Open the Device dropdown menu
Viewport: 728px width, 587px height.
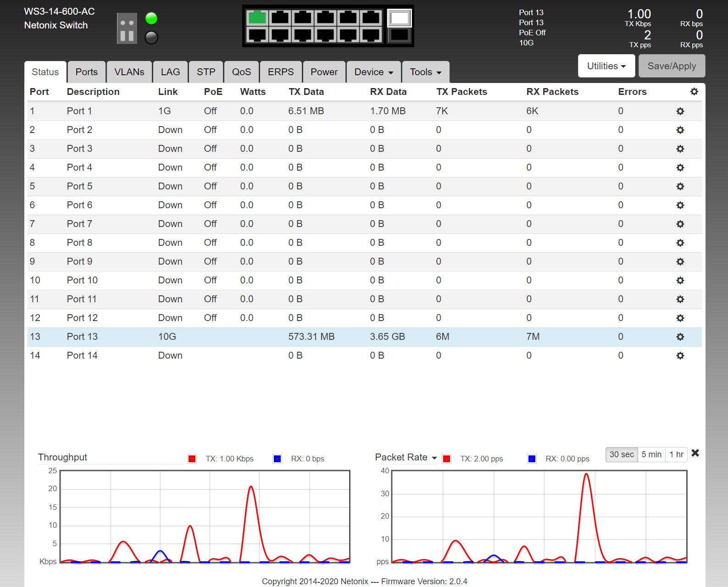click(x=373, y=72)
